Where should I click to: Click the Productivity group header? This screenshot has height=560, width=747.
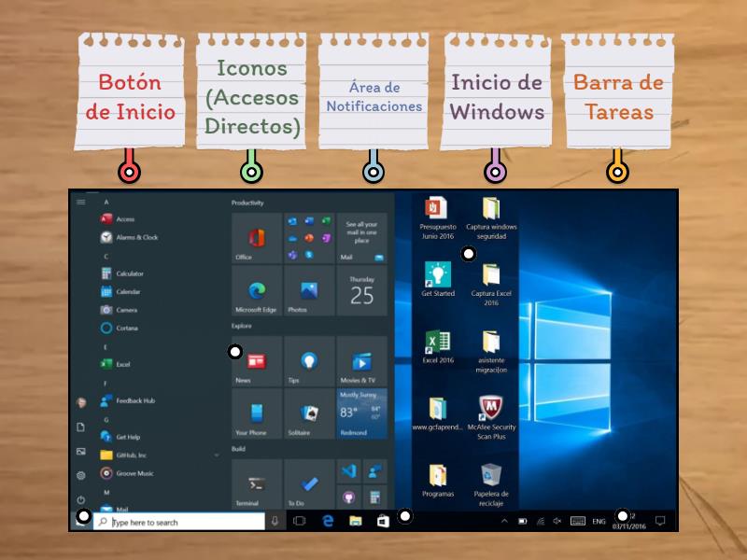coord(247,203)
